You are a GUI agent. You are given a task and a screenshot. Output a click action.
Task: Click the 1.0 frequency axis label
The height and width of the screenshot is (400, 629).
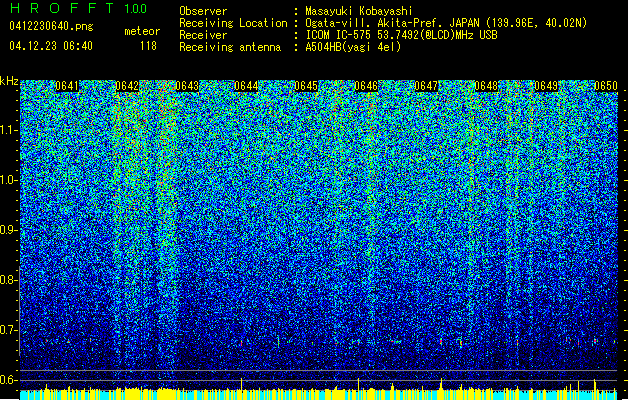point(8,180)
